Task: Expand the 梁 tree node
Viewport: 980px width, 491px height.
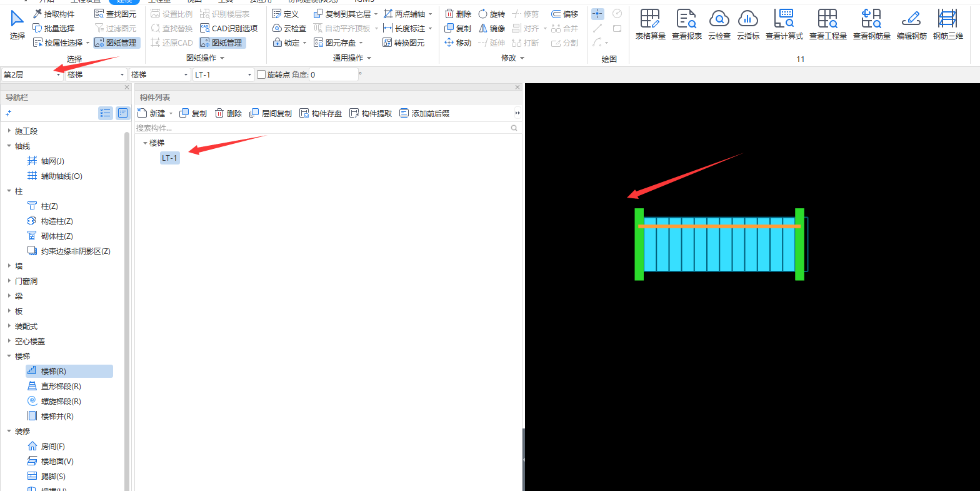Action: tap(9, 296)
